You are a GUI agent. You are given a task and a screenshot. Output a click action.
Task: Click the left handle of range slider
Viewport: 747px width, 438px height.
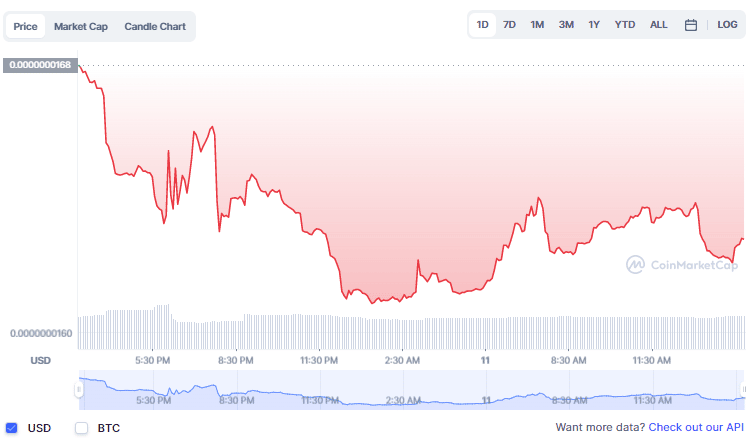[79, 389]
